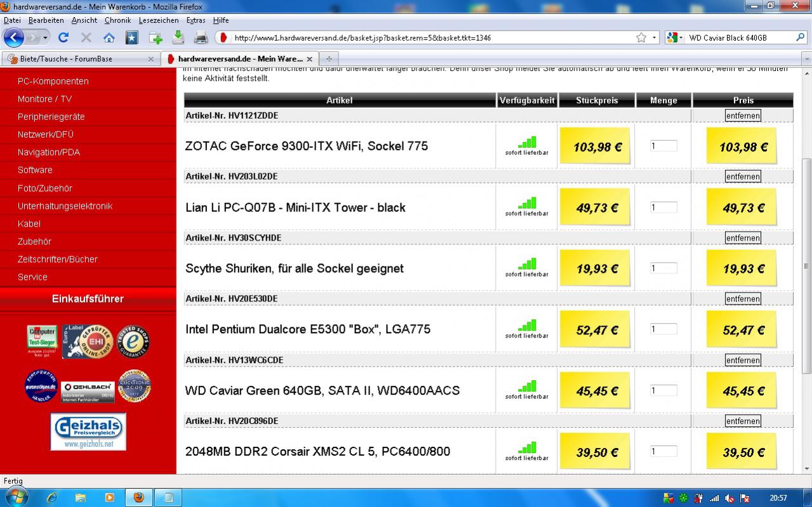Open bookmarks star toolbar icon
Image resolution: width=812 pixels, height=507 pixels.
(131, 37)
